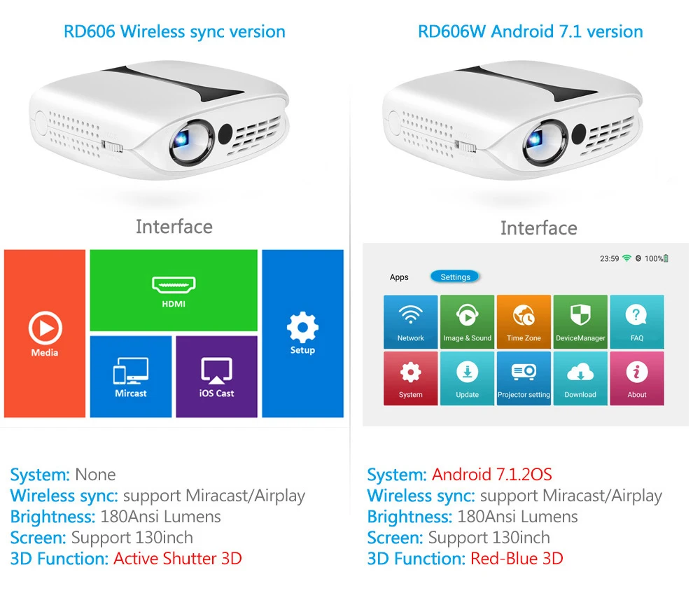Open DeviceManager shield tile

pyautogui.click(x=580, y=321)
